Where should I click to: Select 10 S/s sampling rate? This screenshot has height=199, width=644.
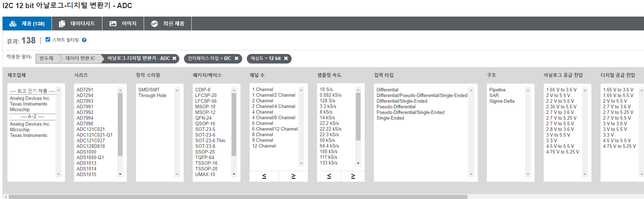[326, 89]
